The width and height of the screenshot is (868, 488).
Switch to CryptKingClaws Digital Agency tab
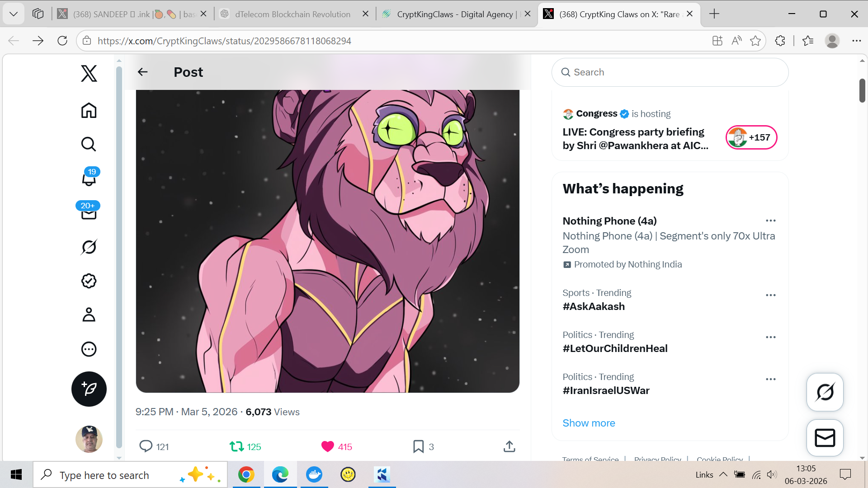coord(455,14)
